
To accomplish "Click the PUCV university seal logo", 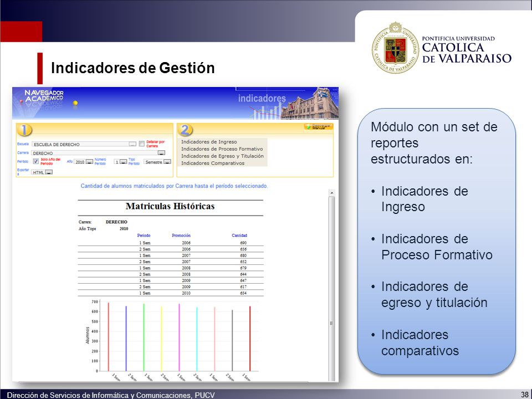I will pos(395,48).
